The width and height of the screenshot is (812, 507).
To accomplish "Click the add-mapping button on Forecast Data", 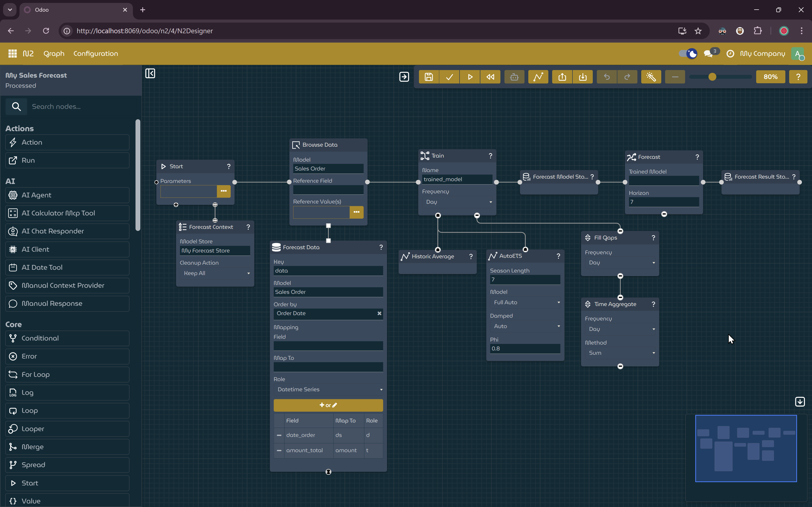I will [x=328, y=405].
